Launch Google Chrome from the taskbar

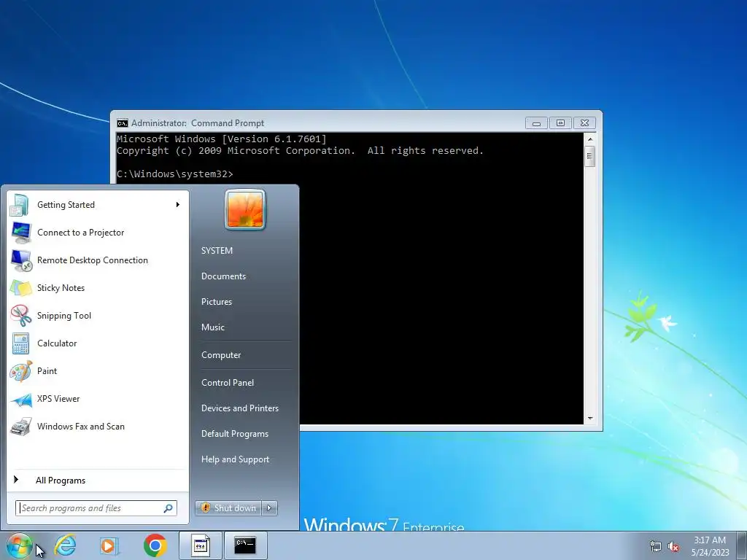155,545
